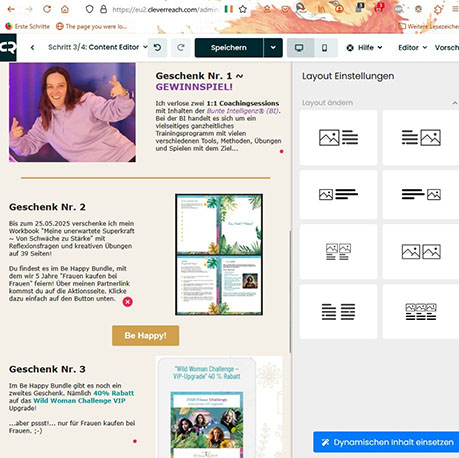Screen dimensions: 459x458
Task: Go back in browser history
Action: (x=11, y=9)
